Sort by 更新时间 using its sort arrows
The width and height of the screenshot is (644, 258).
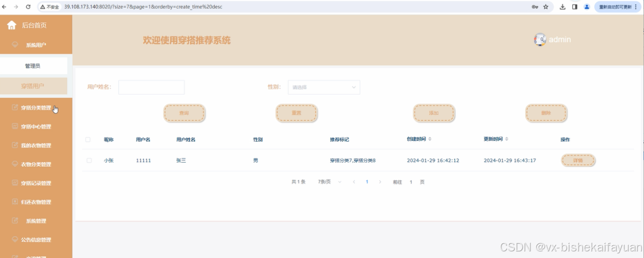tap(506, 139)
